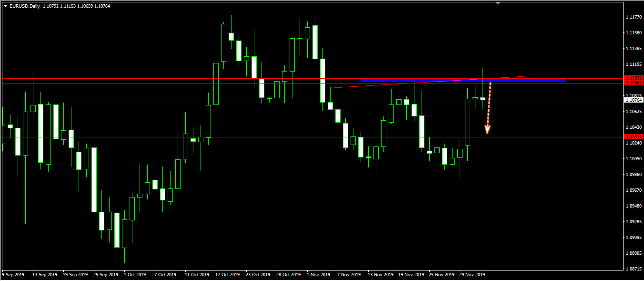Click the 1.11195 price scale value

(x=634, y=64)
